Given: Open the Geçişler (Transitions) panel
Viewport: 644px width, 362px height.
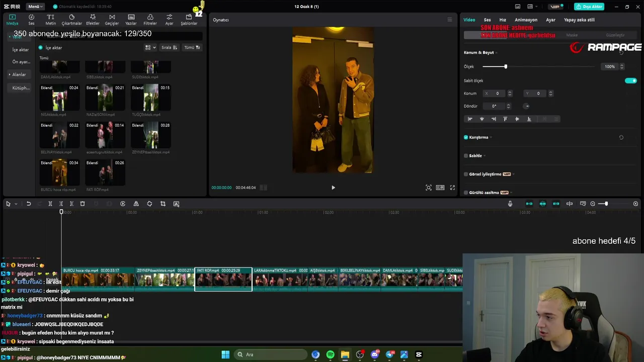Looking at the screenshot, I should coord(112,20).
